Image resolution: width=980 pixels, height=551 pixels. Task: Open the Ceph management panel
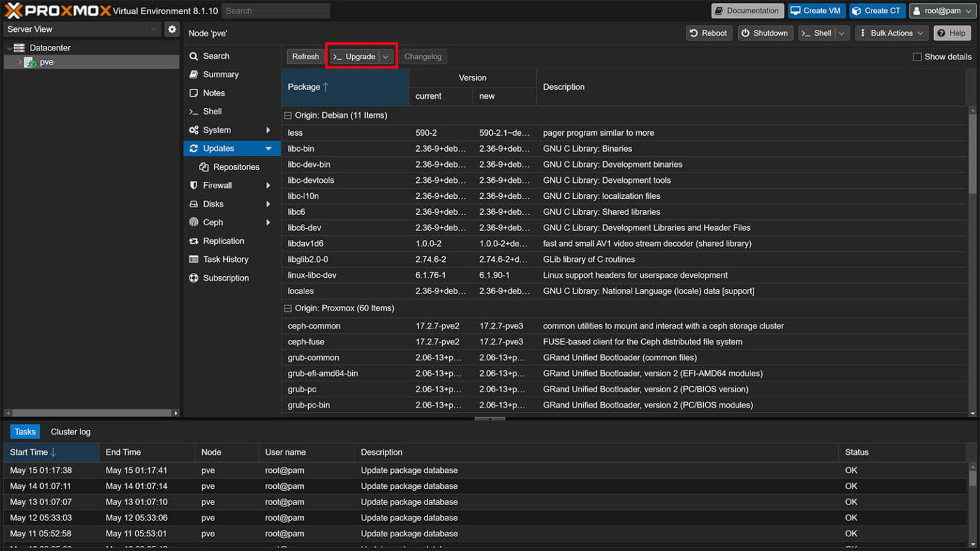pyautogui.click(x=211, y=222)
